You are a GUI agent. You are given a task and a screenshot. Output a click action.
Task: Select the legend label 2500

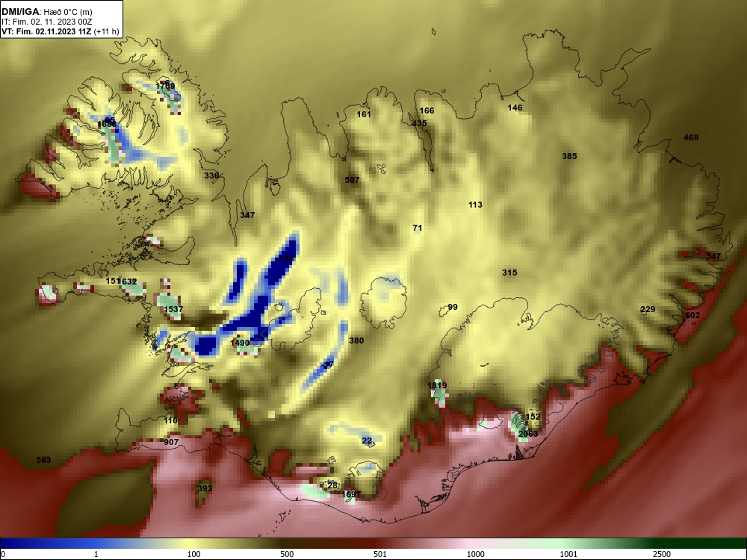pyautogui.click(x=662, y=554)
